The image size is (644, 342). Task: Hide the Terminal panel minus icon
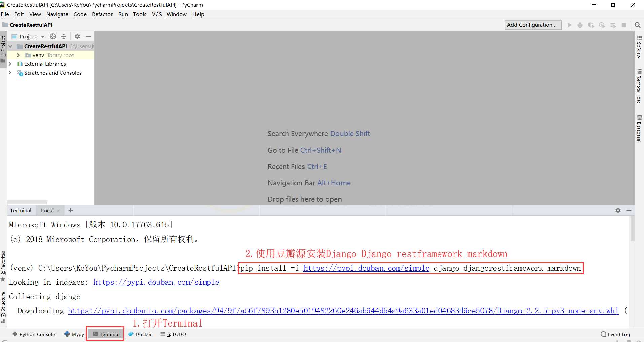[629, 210]
